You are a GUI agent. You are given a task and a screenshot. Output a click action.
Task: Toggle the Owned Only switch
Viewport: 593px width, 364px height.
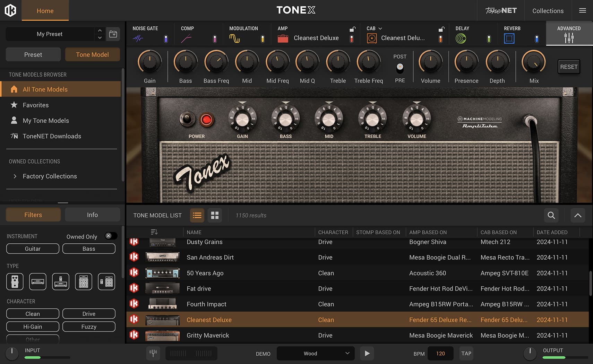111,236
